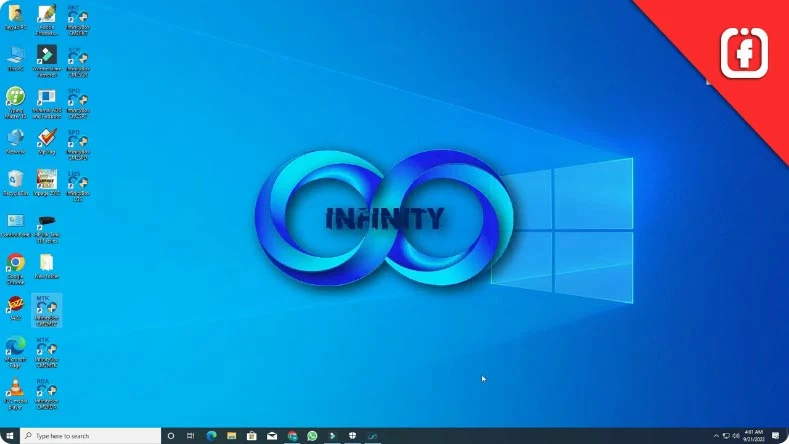Launch Wondershare Filmora shortcut
The image size is (789, 444).
(x=47, y=61)
